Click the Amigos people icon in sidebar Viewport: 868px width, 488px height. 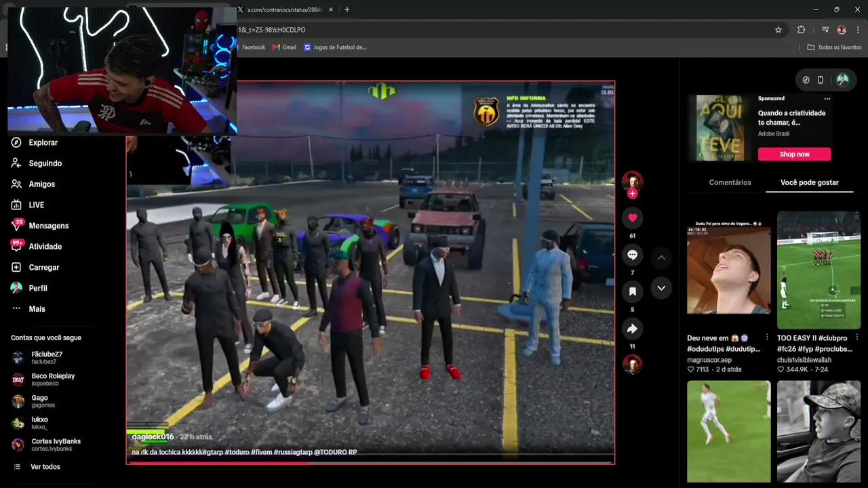pos(16,184)
